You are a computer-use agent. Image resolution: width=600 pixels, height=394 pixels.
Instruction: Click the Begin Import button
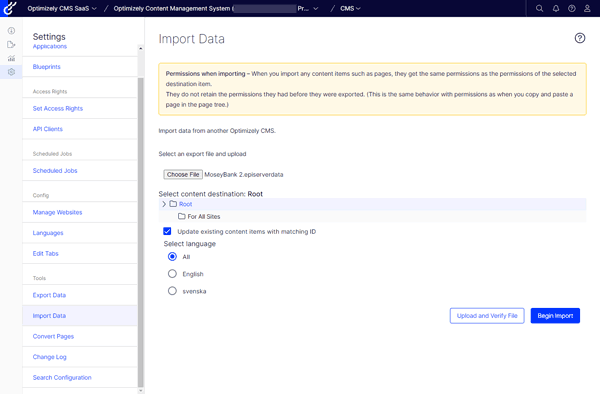click(555, 316)
